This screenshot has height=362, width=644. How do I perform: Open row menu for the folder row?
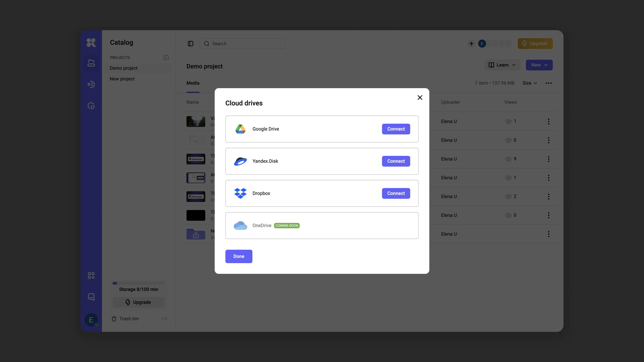pos(549,234)
